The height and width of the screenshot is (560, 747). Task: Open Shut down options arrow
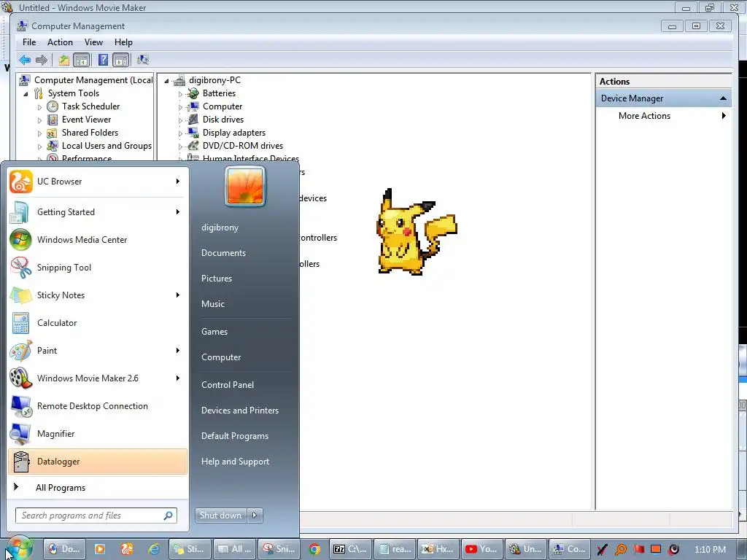(255, 516)
